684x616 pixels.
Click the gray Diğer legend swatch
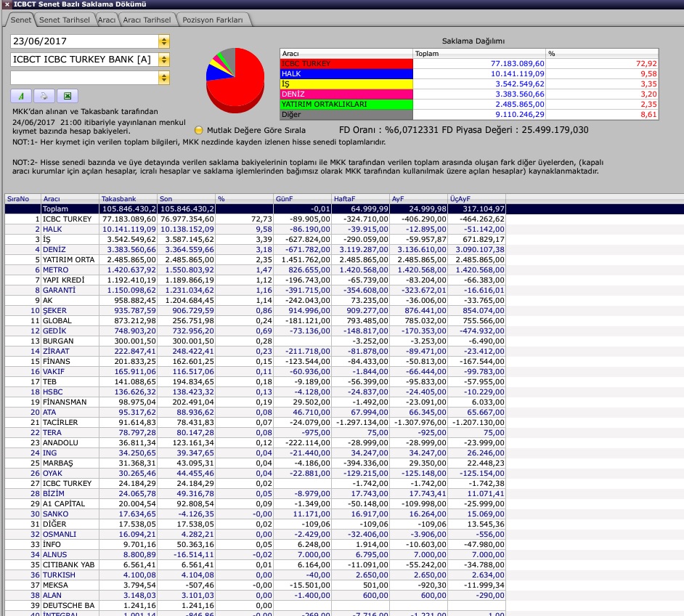point(346,115)
